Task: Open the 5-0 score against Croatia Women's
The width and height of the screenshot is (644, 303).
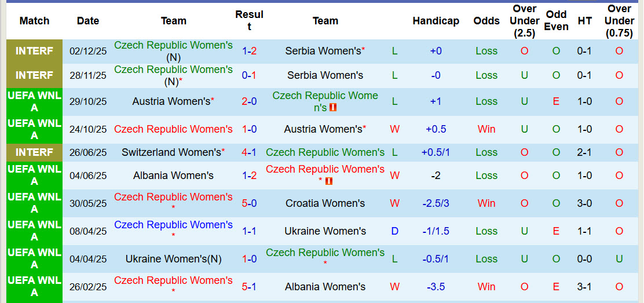Action: [249, 203]
